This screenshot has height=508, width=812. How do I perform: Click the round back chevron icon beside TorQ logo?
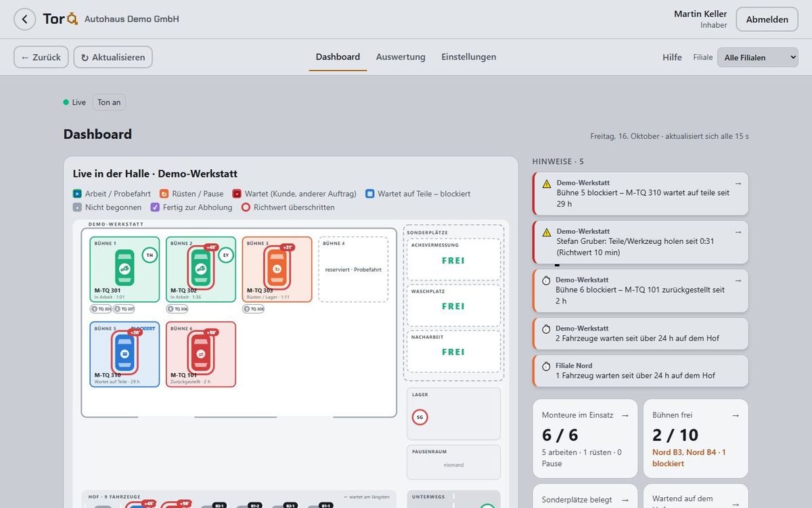[24, 19]
